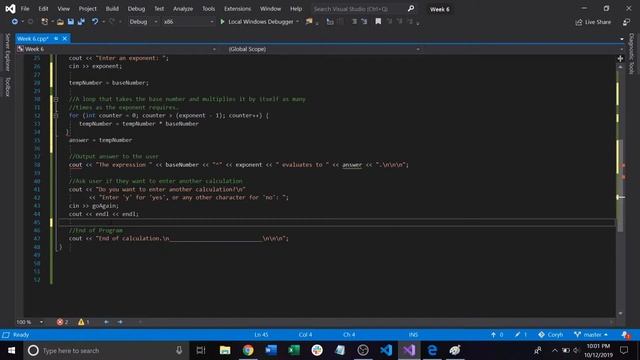Click the warnings indicator showing 1
The width and height of the screenshot is (640, 360).
[84, 322]
